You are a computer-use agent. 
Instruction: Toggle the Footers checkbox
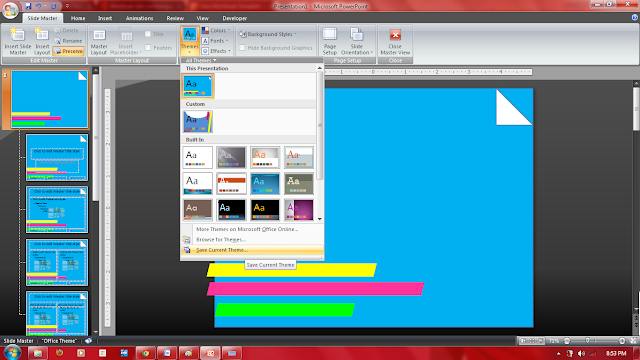click(x=148, y=48)
